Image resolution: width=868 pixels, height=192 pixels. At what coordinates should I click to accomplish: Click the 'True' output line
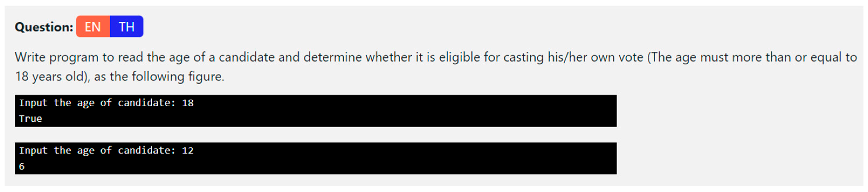click(30, 119)
